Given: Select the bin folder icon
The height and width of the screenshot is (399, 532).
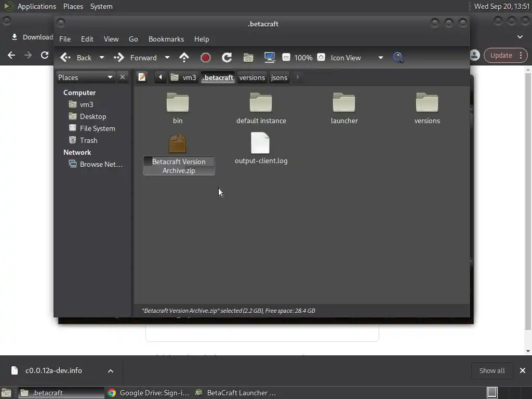Looking at the screenshot, I should (178, 102).
